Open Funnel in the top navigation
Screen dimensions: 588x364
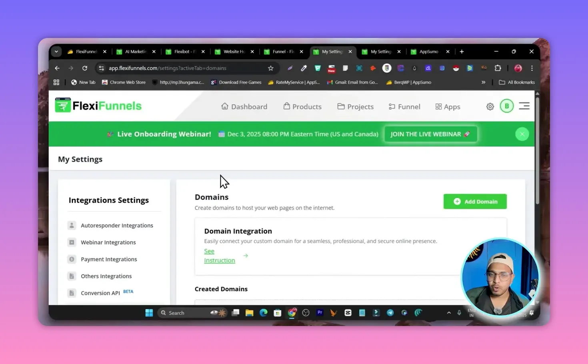point(404,106)
